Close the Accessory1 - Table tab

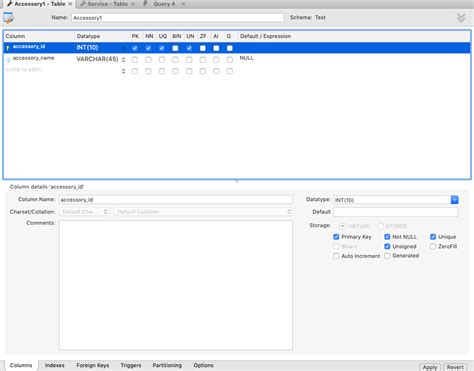click(x=70, y=4)
